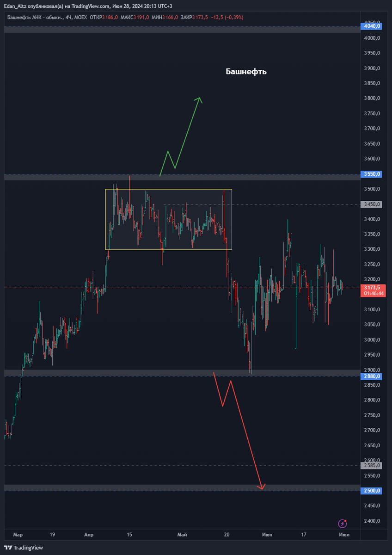Viewport: 392px width, 555px height.
Task: Click the Июн label on time axis
Action: pyautogui.click(x=267, y=535)
